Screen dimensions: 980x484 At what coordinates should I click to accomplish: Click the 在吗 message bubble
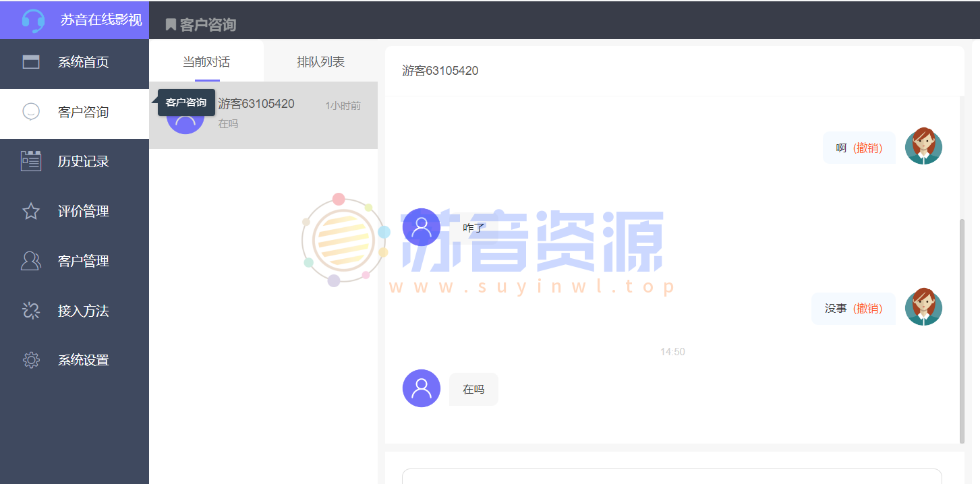click(473, 389)
